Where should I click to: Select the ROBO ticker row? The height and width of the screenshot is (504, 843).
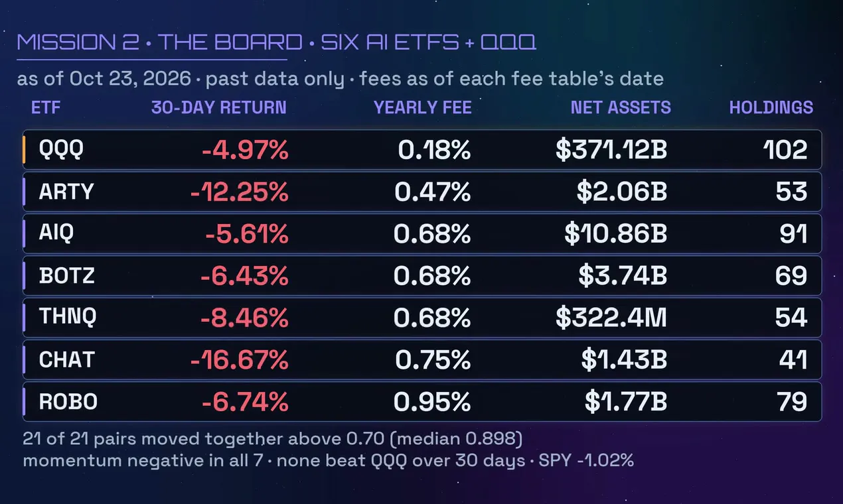click(x=422, y=402)
